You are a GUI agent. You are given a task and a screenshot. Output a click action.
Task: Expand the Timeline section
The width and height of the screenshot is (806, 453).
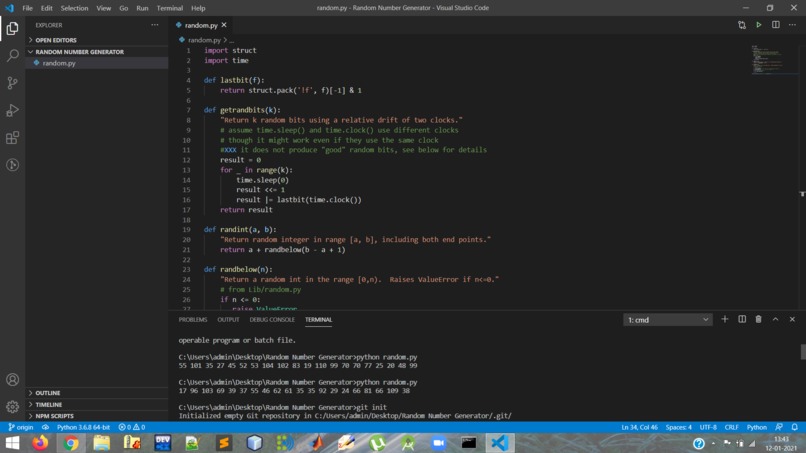[97, 405]
